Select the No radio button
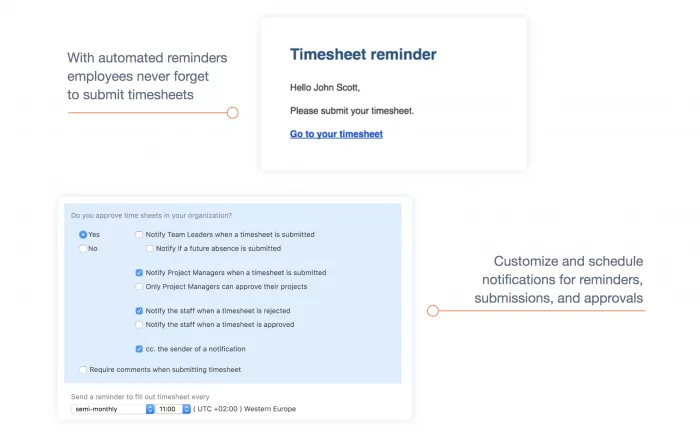 point(83,249)
